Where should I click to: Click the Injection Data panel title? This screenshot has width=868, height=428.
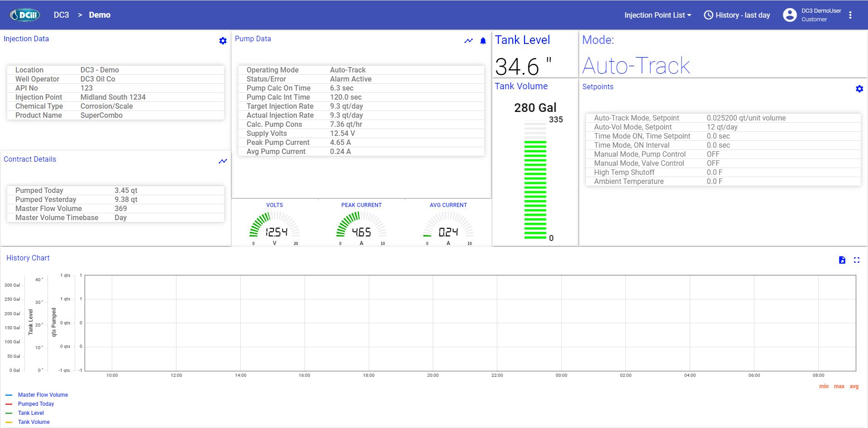coord(26,39)
